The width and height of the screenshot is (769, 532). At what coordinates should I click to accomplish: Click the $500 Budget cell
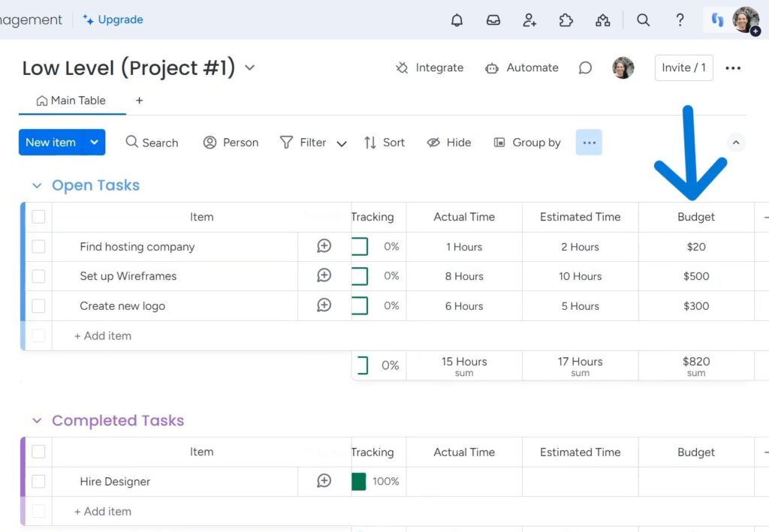[x=696, y=276]
